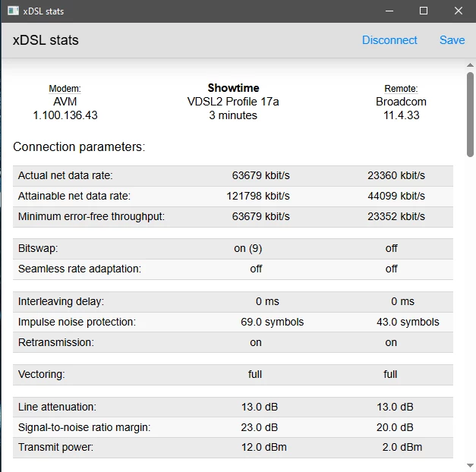Click the Disconnect link

[389, 40]
